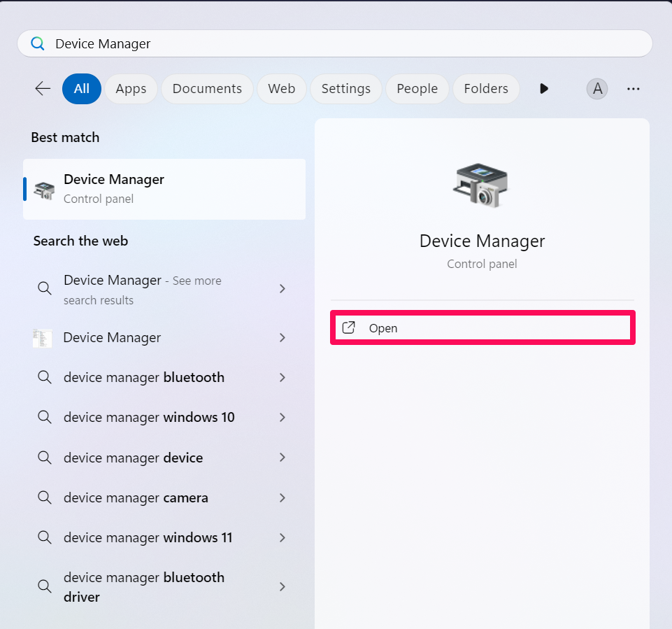Click the back arrow icon
This screenshot has height=629, width=672.
43,89
